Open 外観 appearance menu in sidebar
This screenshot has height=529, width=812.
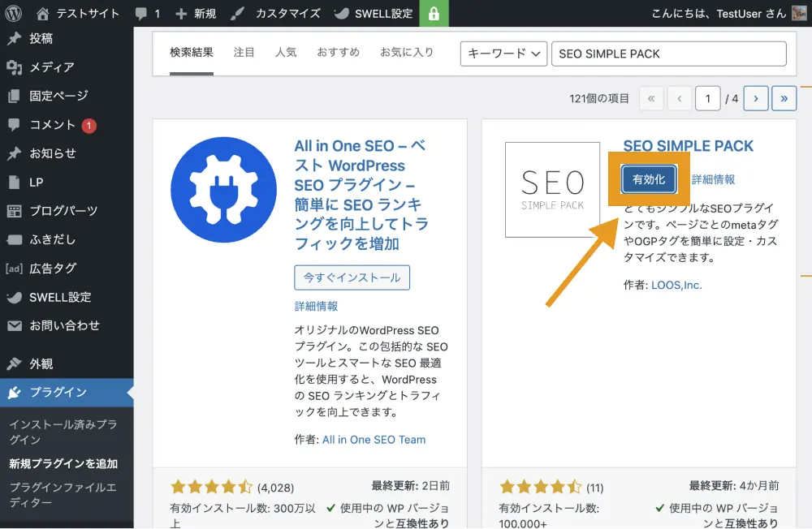click(x=41, y=363)
